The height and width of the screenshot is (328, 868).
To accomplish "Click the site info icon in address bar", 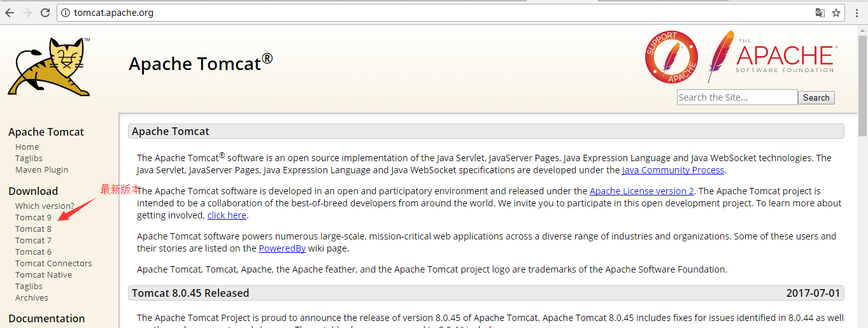I will 66,13.
